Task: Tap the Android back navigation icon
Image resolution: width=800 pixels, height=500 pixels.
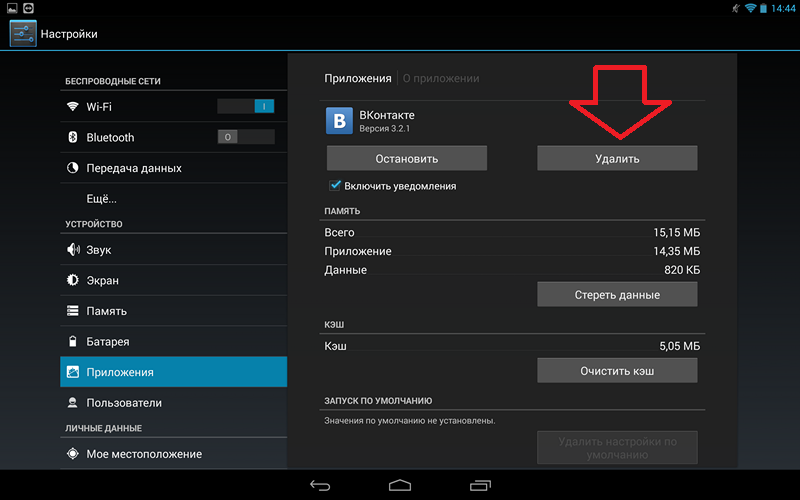Action: [320, 485]
